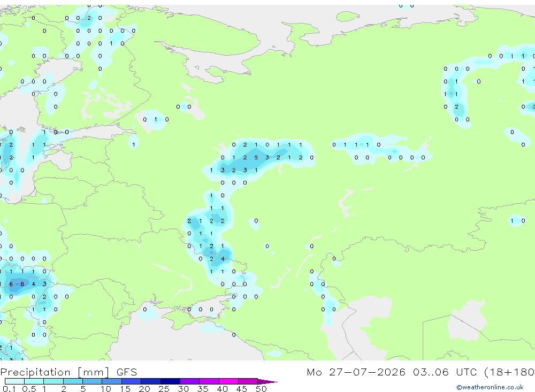Click the forecast date "Mo 27-07-2026" text
Viewport: 535px width, 392px height.
click(356, 372)
